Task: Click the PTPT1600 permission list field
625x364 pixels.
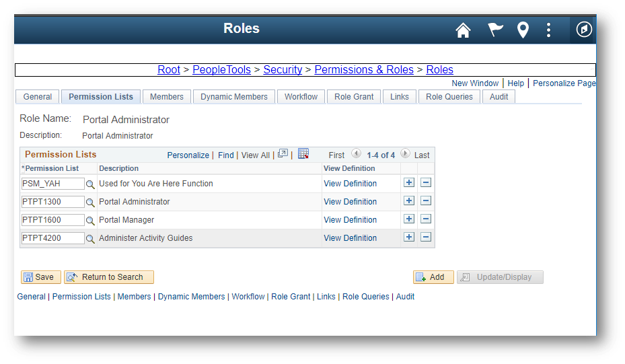Action: click(52, 220)
